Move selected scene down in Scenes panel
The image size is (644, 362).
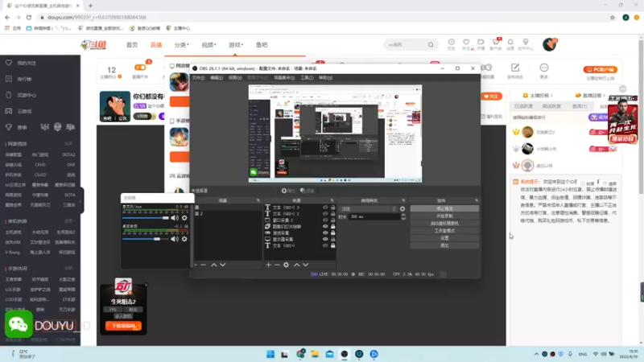point(223,265)
